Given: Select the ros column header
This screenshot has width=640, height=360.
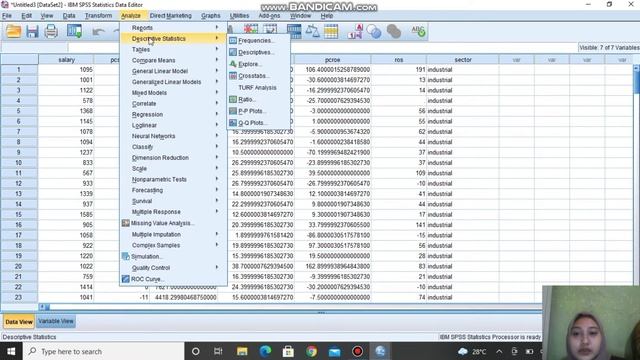Looking at the screenshot, I should pos(399,60).
